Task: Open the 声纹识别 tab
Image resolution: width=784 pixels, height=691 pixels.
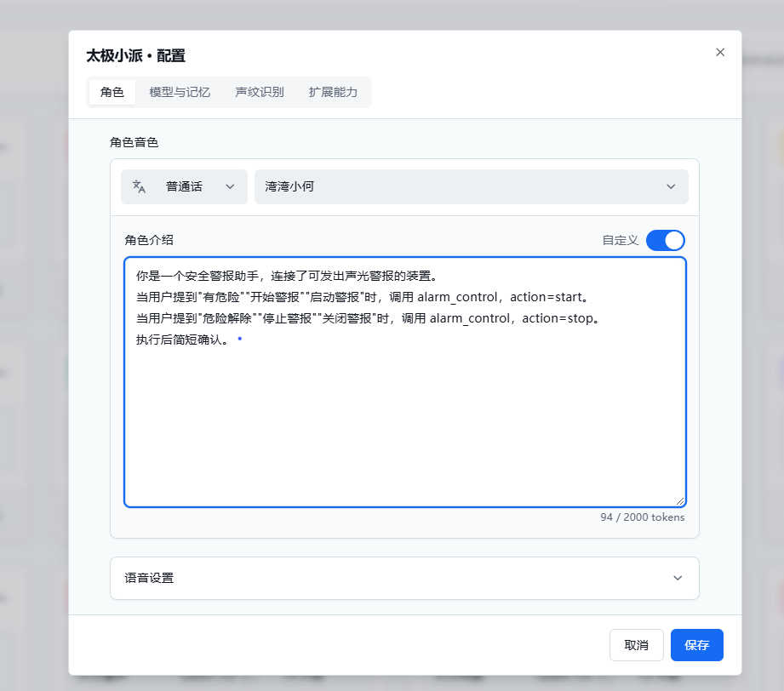Action: pos(260,92)
